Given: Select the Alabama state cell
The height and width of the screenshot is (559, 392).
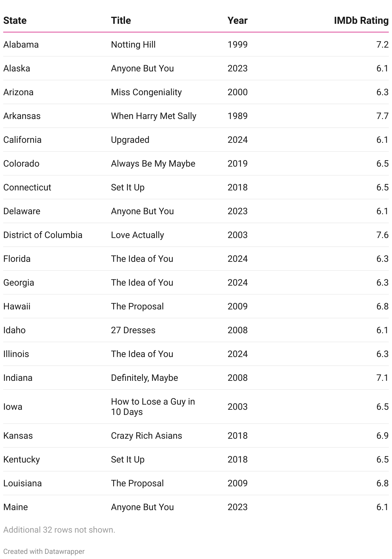Looking at the screenshot, I should pos(21,44).
